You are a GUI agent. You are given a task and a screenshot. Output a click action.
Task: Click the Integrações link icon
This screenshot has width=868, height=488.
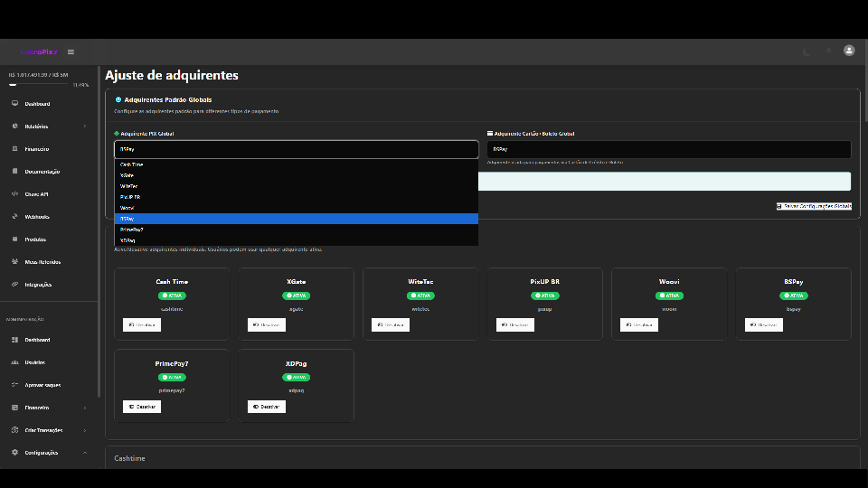tap(15, 285)
